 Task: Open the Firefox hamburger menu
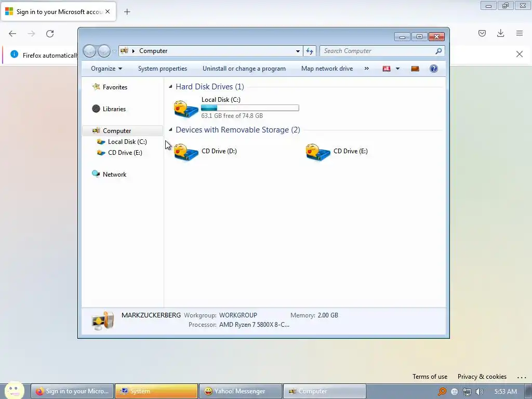[x=520, y=33]
